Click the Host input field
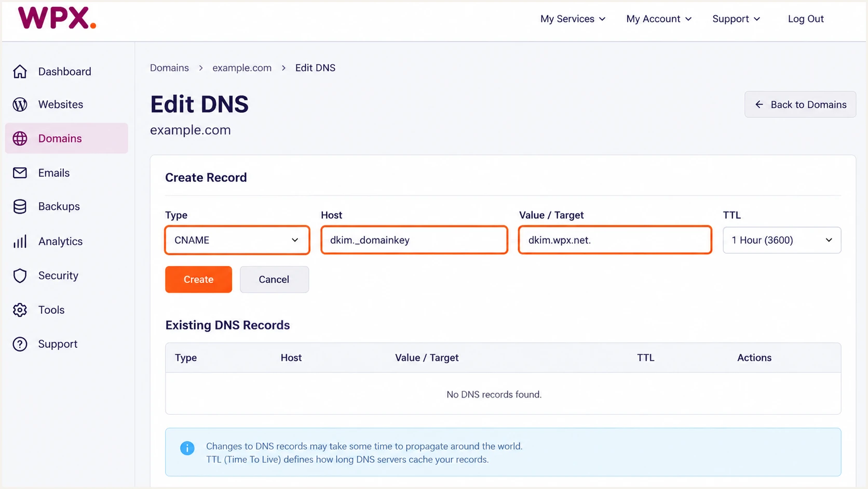 pyautogui.click(x=414, y=240)
